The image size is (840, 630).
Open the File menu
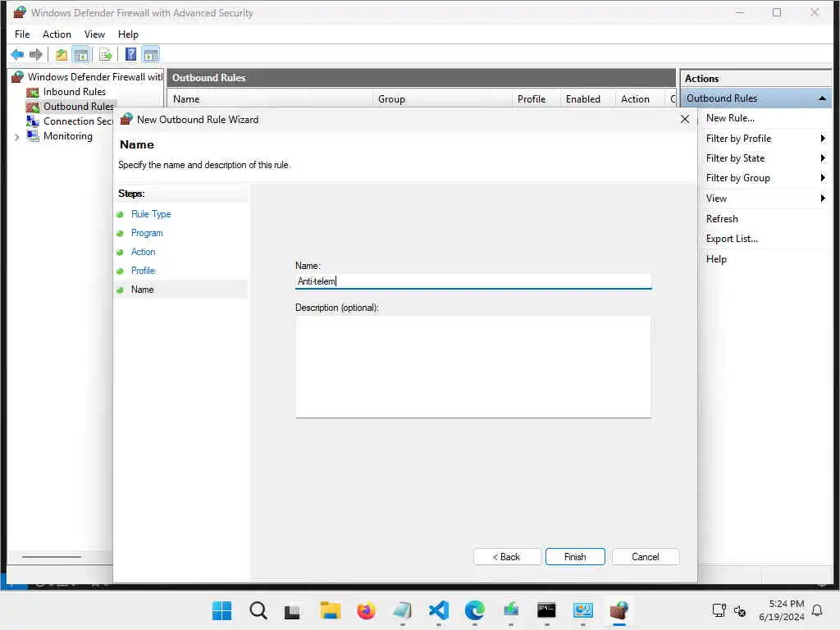click(x=22, y=34)
